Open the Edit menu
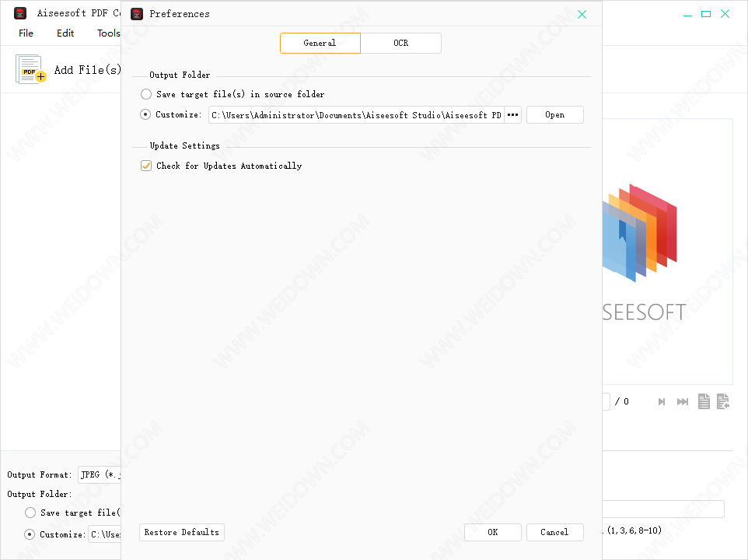The width and height of the screenshot is (748, 560). click(65, 33)
